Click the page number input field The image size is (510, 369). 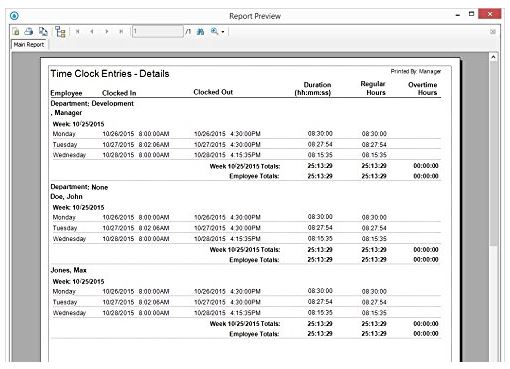(158, 32)
